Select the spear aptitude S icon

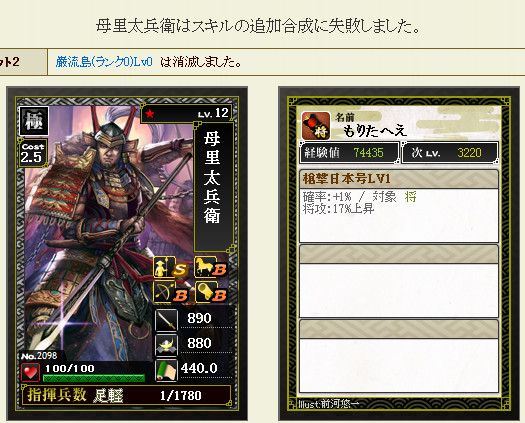coord(171,267)
